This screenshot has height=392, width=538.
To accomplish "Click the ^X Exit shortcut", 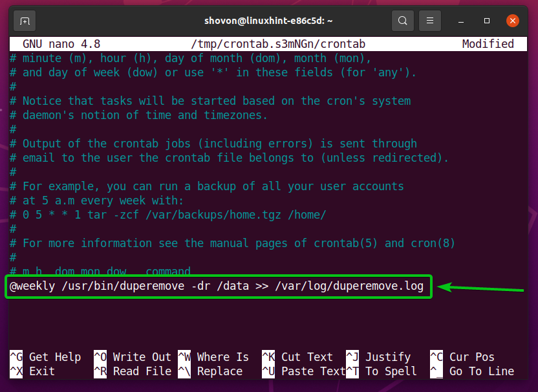I will (x=32, y=371).
